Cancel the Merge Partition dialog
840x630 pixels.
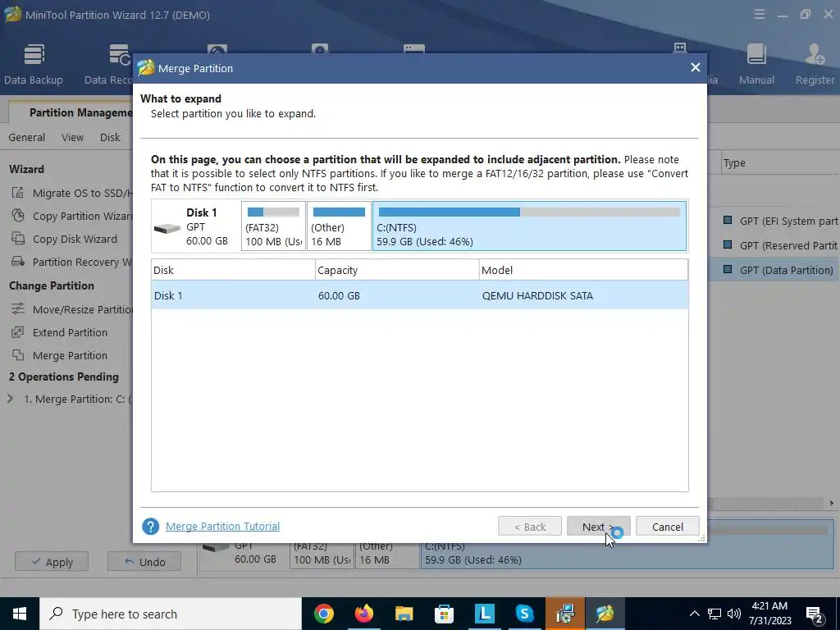pos(668,527)
